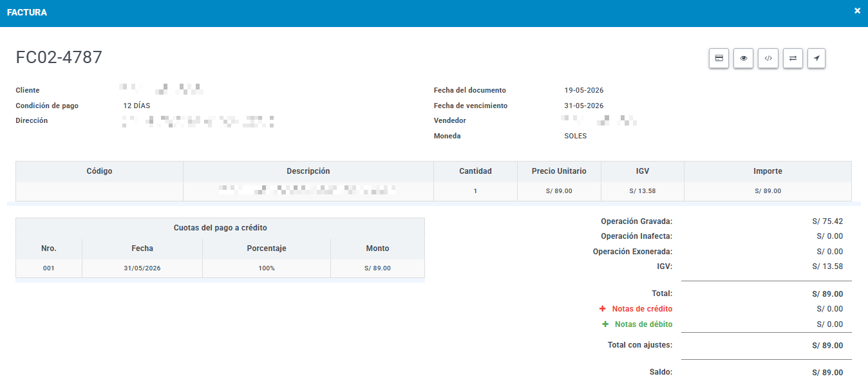
Task: Click installment date 31/05/2026
Action: tap(142, 268)
